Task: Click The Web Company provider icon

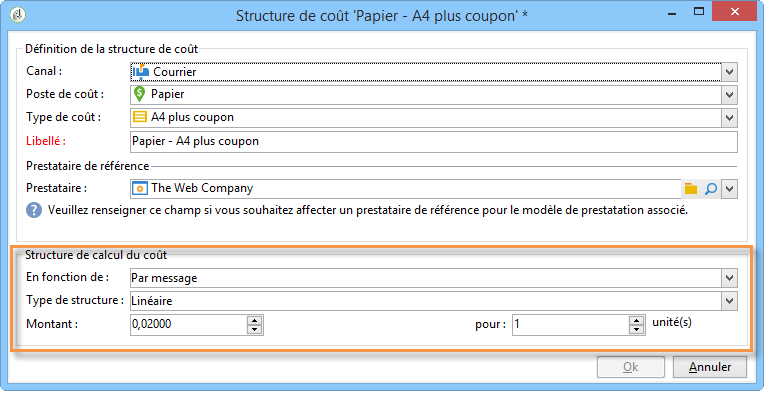Action: 140,189
